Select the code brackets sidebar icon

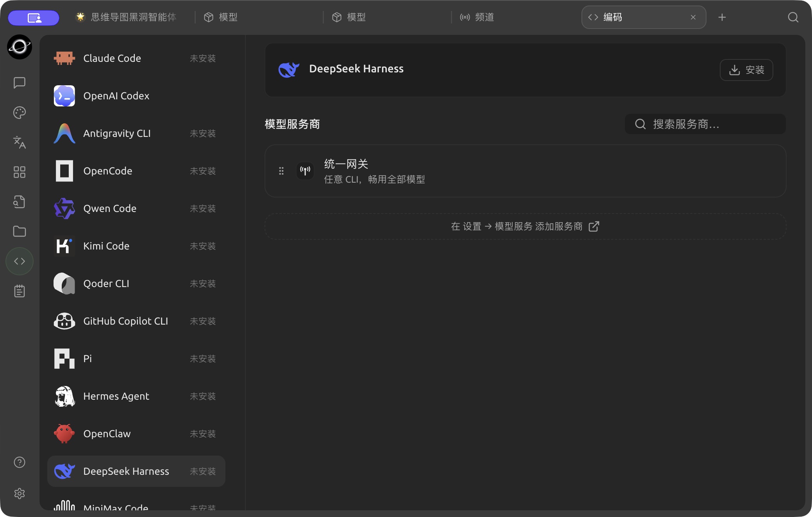tap(20, 261)
